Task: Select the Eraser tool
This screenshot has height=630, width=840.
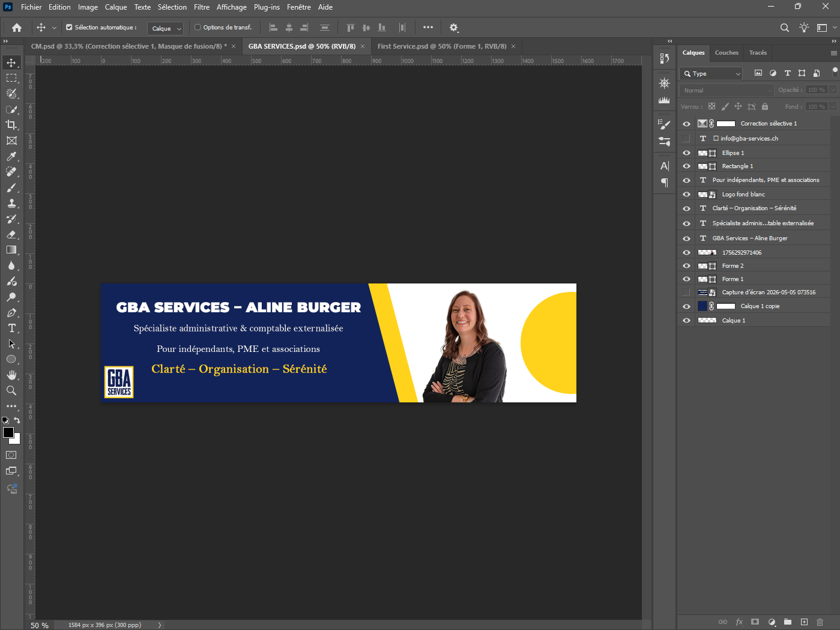Action: [11, 234]
